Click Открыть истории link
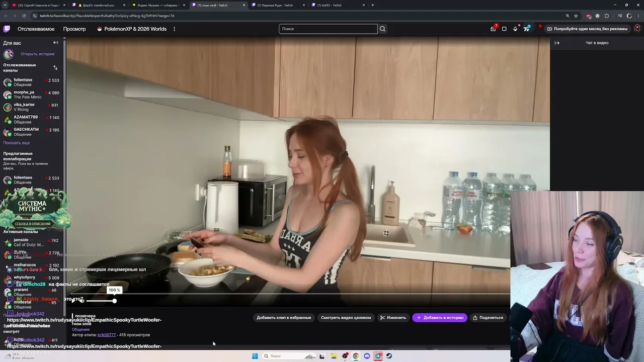This screenshot has height=362, width=644. tap(38, 54)
